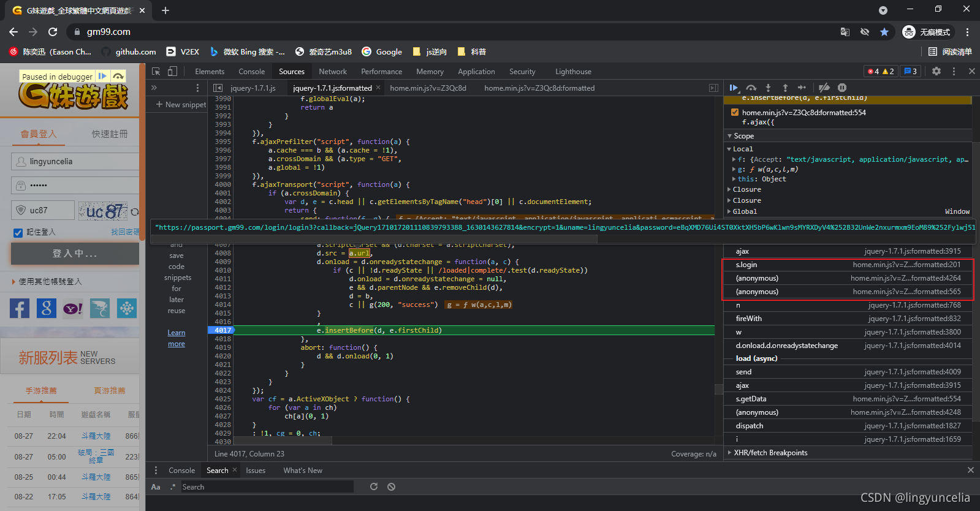Open the issues counter showing 3

[x=910, y=71]
